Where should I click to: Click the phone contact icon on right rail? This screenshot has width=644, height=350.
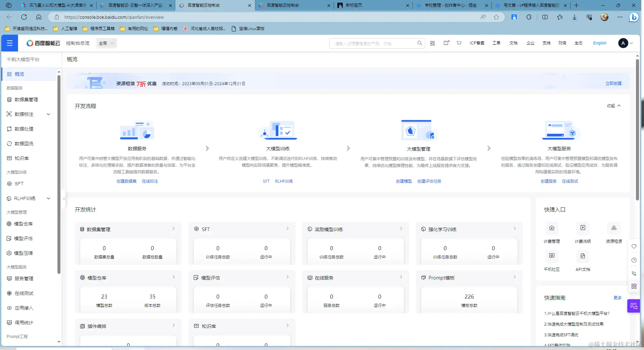pyautogui.click(x=634, y=274)
